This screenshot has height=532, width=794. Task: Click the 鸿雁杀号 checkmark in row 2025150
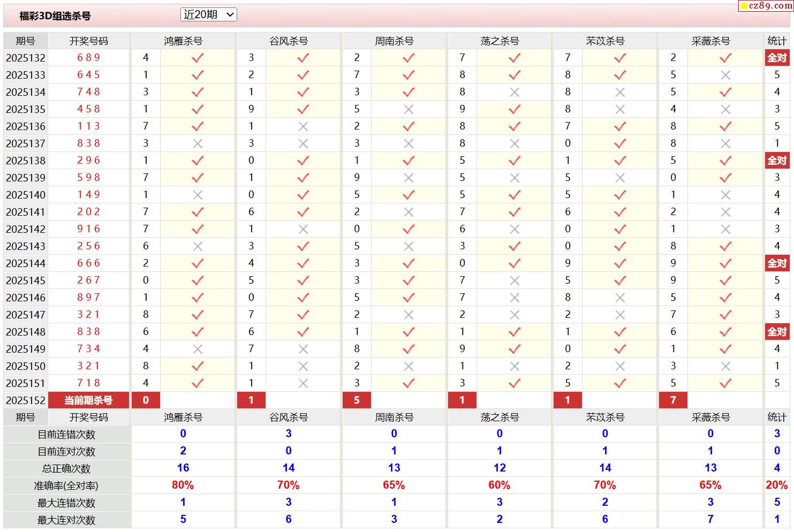[x=198, y=366]
